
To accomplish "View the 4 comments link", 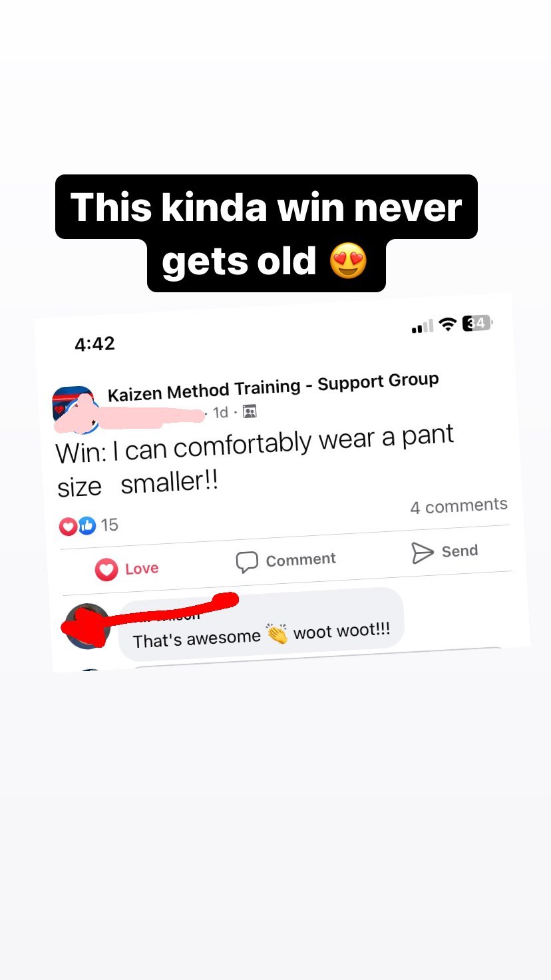I will tap(459, 506).
